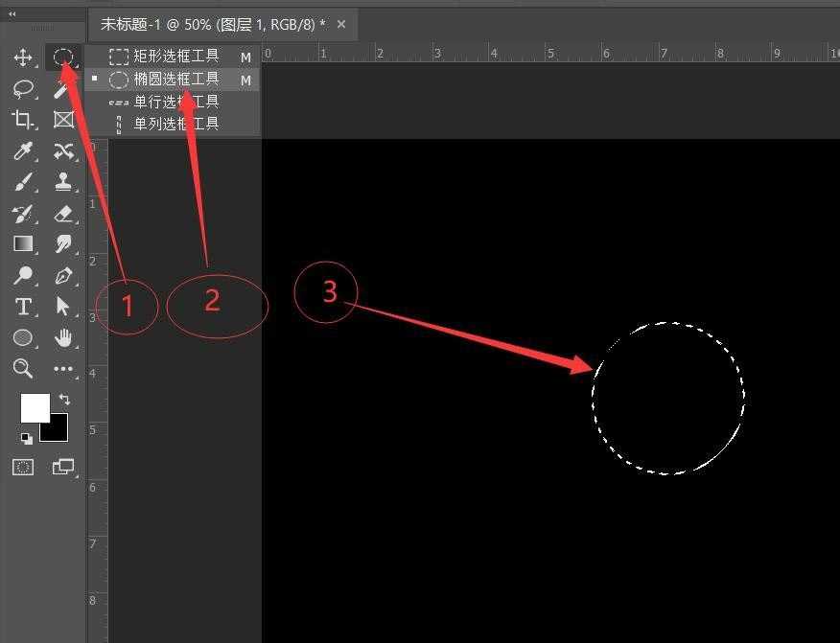This screenshot has width=840, height=643.
Task: Select the Hand tool
Action: tap(64, 337)
